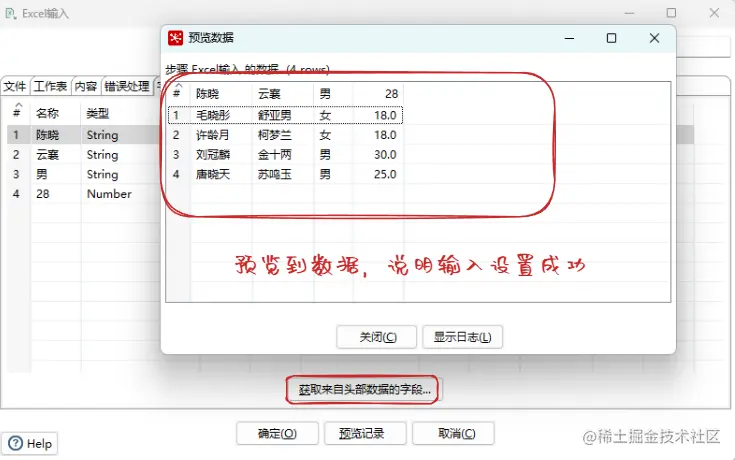Screen dimensions: 735x460
Task: Select field named 男 in fields table
Action: (42, 174)
